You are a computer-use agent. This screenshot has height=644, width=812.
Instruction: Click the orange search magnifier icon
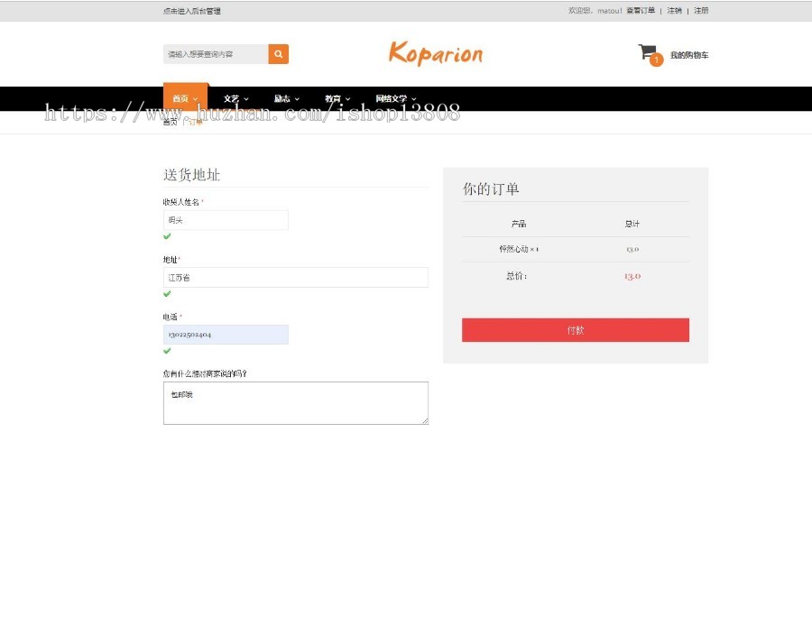click(x=278, y=54)
